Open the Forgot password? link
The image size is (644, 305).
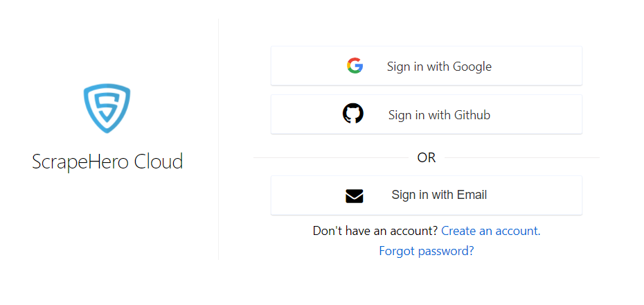[427, 251]
